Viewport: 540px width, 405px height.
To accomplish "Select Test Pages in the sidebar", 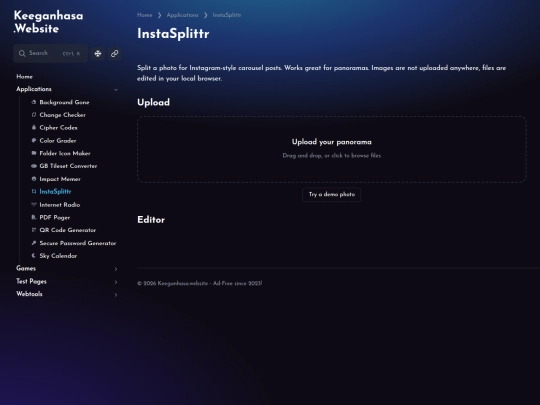I will (31, 281).
